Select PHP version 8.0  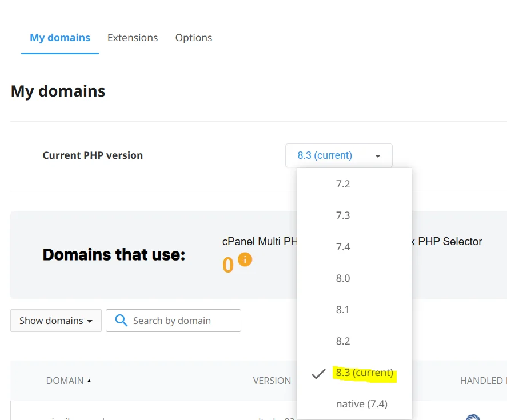343,278
